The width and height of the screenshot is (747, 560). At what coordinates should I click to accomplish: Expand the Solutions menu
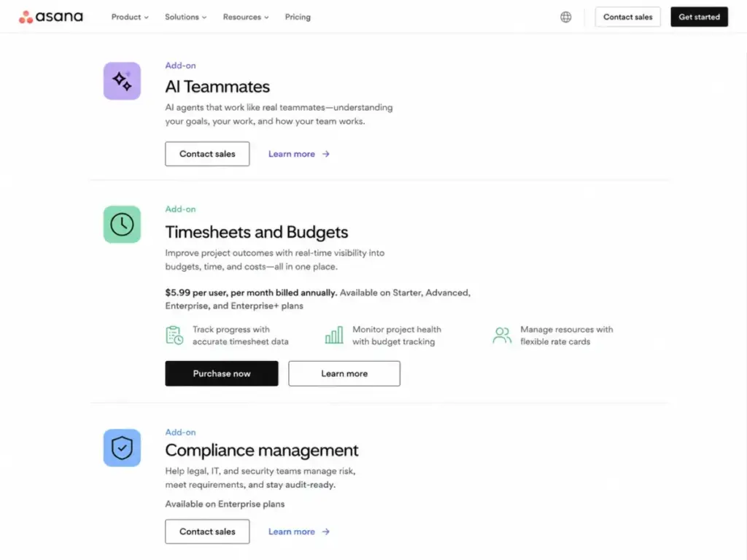185,17
